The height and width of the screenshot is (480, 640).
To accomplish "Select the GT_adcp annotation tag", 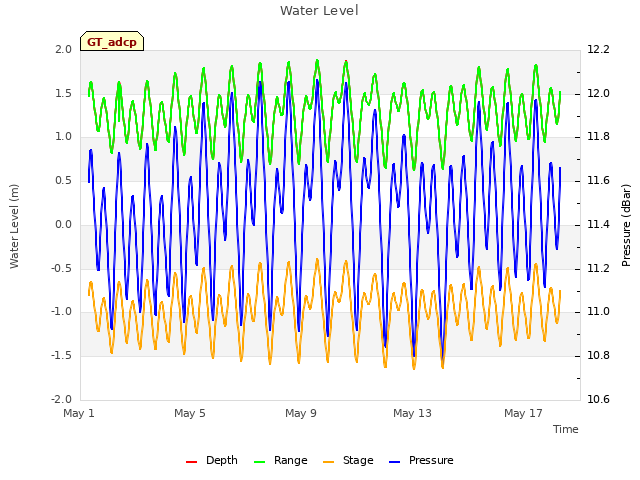I will pyautogui.click(x=112, y=41).
